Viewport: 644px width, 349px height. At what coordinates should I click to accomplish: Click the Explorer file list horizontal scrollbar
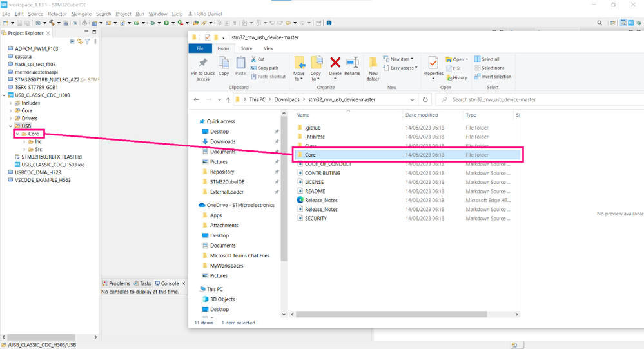pyautogui.click(x=391, y=314)
